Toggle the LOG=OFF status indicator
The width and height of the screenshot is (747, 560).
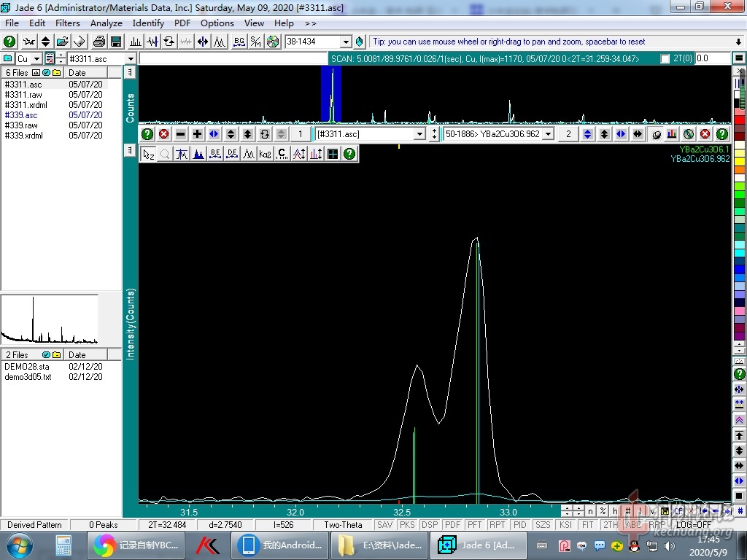coord(693,525)
